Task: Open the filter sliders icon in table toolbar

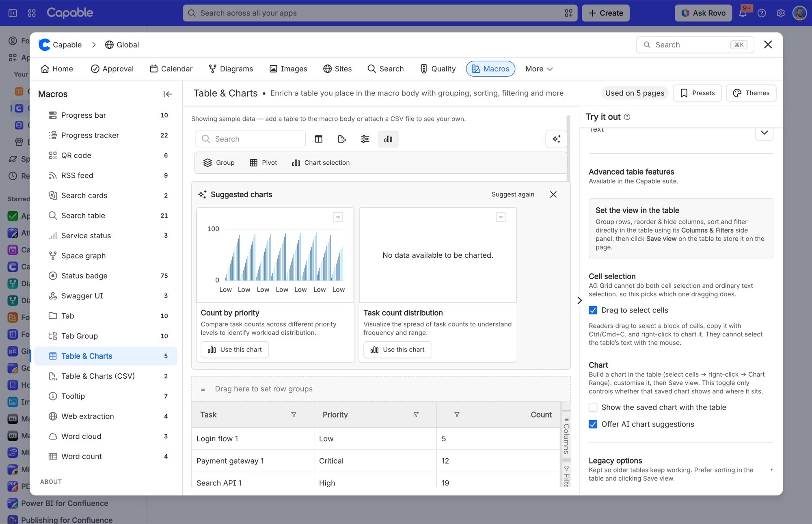Action: coord(365,139)
